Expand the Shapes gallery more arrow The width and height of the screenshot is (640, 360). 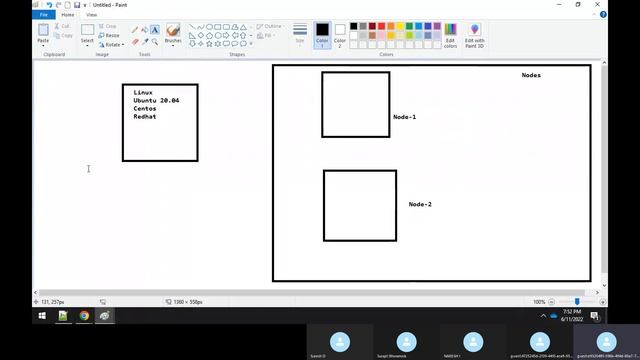click(251, 44)
